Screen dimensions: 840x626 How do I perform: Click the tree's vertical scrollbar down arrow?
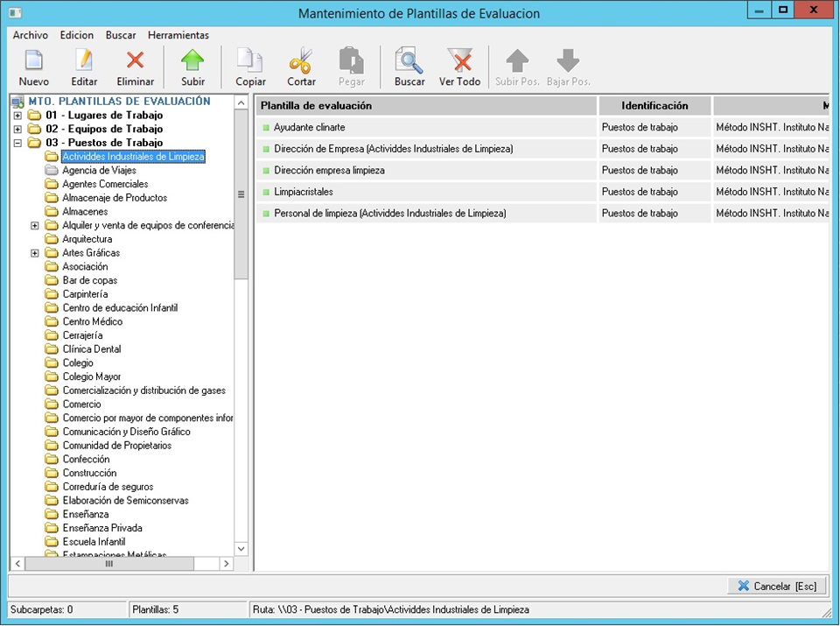click(x=241, y=549)
